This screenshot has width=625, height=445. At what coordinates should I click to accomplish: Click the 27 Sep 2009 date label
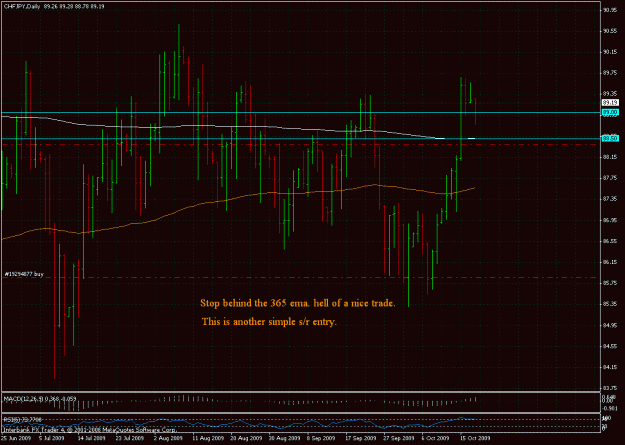(397, 438)
